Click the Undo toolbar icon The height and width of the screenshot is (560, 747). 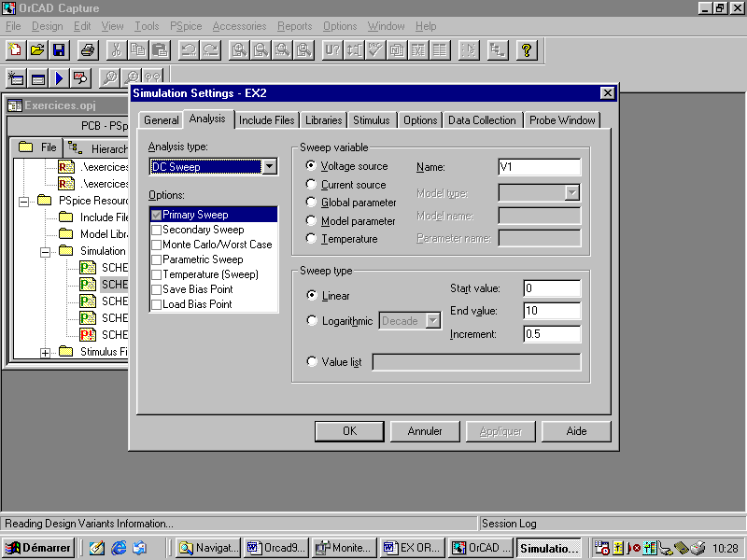coord(189,50)
